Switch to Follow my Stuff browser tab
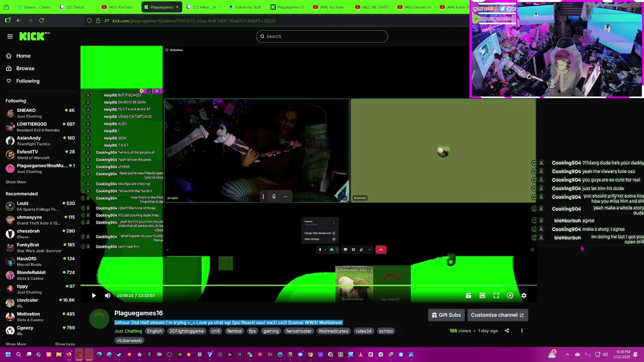Image resolution: width=644 pixels, height=362 pixels. (x=245, y=7)
